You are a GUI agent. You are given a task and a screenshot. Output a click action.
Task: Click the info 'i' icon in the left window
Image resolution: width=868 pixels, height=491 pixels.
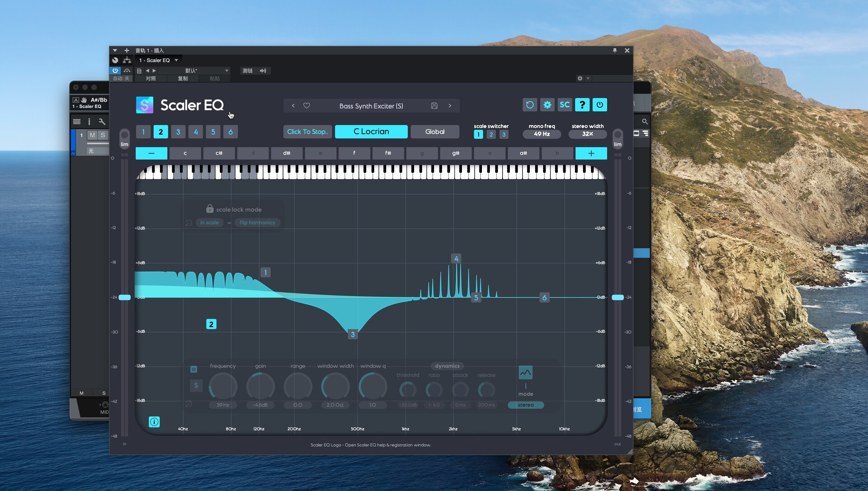tap(89, 122)
